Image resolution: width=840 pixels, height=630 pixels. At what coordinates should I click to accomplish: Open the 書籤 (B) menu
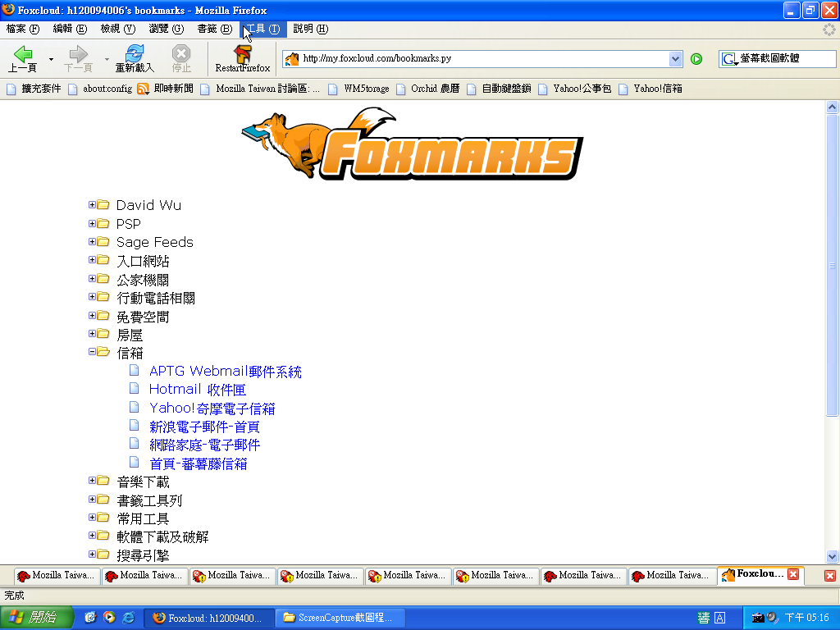click(x=214, y=29)
